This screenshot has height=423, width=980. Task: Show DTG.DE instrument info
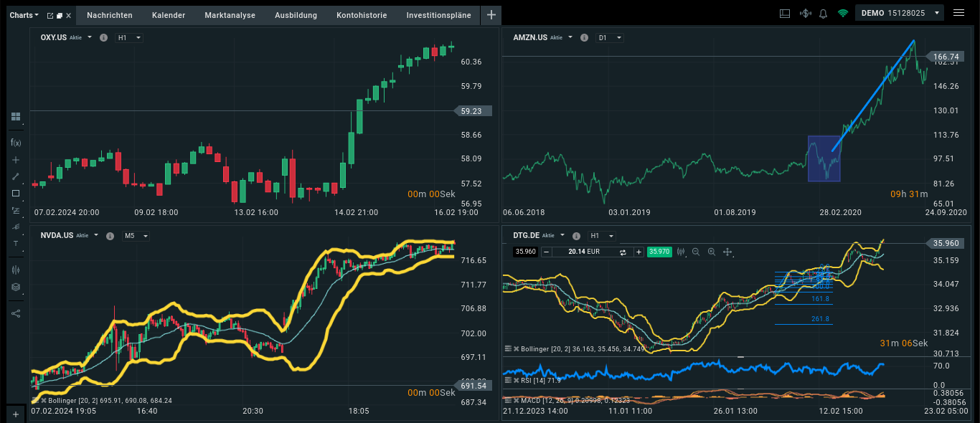point(575,235)
